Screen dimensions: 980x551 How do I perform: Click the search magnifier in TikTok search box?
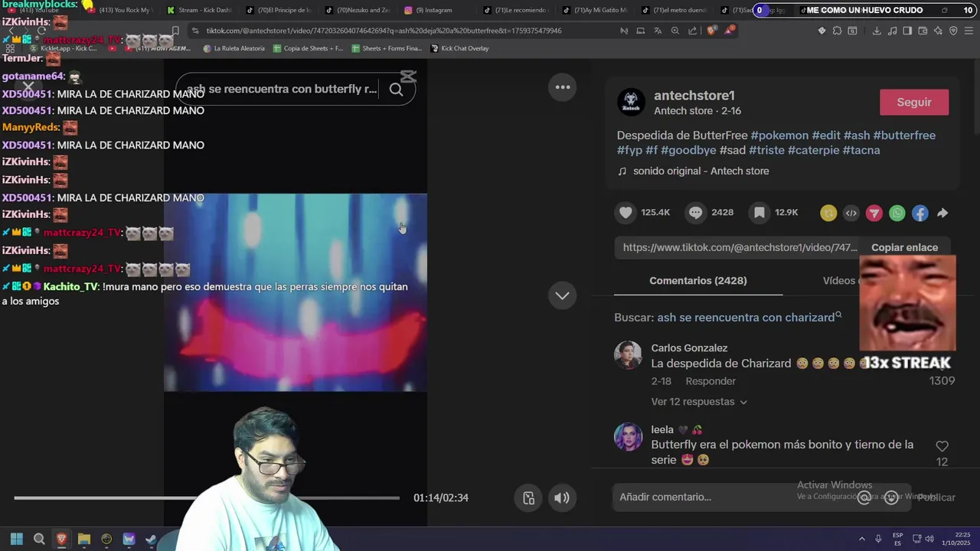pyautogui.click(x=396, y=90)
